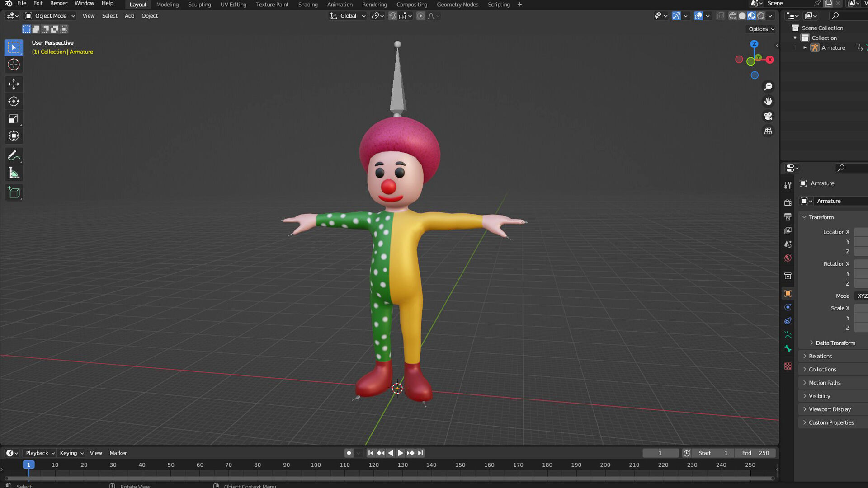The height and width of the screenshot is (488, 868).
Task: Click the camera view icon
Action: [768, 116]
